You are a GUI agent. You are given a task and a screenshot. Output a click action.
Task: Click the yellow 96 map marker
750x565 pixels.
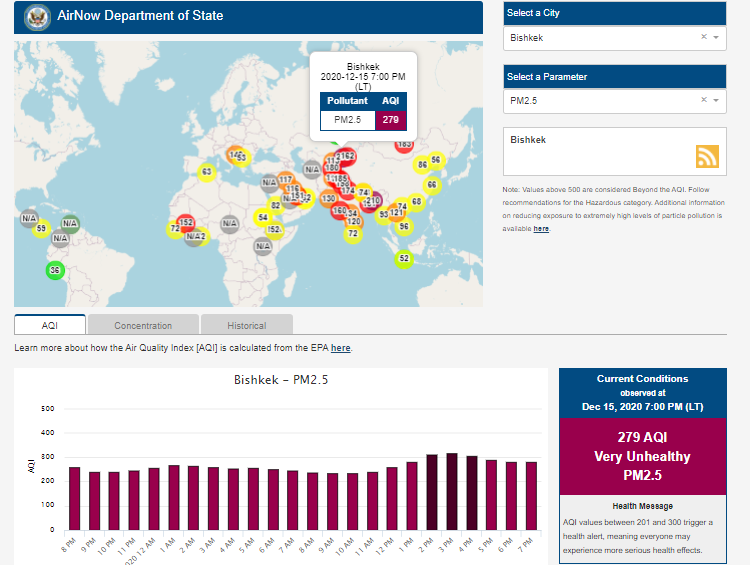coord(404,227)
